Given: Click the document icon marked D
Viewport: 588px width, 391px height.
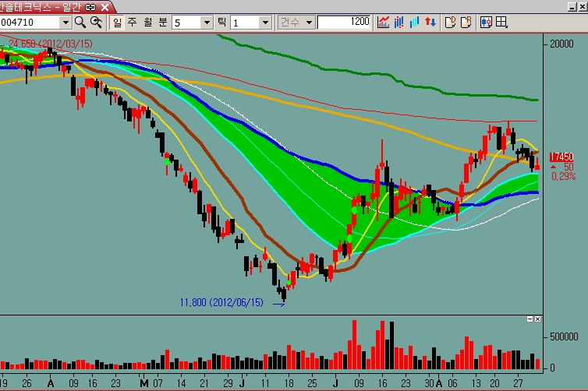Looking at the screenshot, I should (450, 22).
